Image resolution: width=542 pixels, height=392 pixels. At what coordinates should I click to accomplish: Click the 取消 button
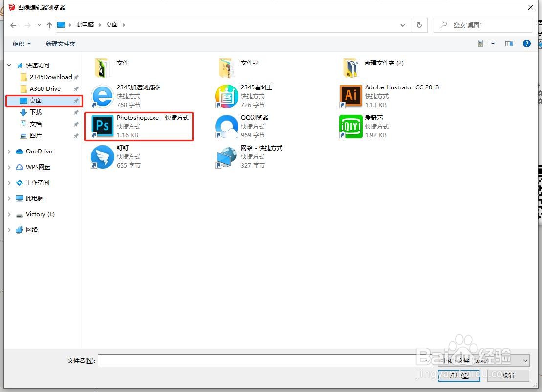(x=508, y=375)
